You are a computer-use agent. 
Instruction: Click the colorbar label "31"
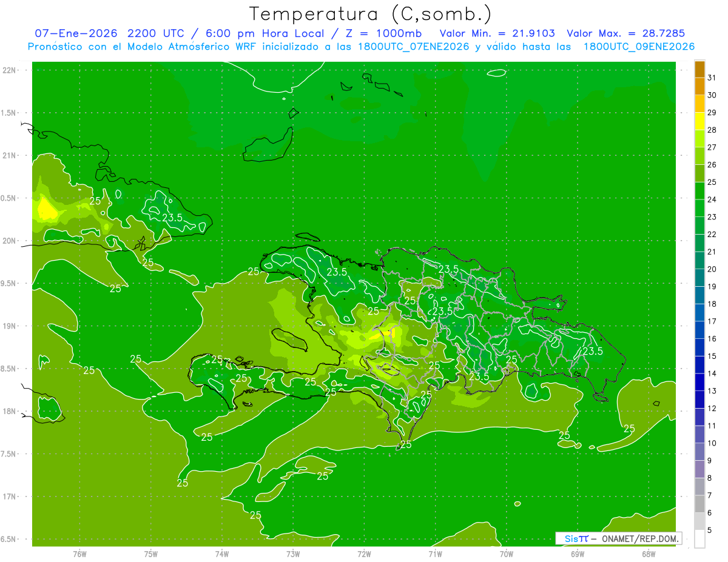coord(712,78)
